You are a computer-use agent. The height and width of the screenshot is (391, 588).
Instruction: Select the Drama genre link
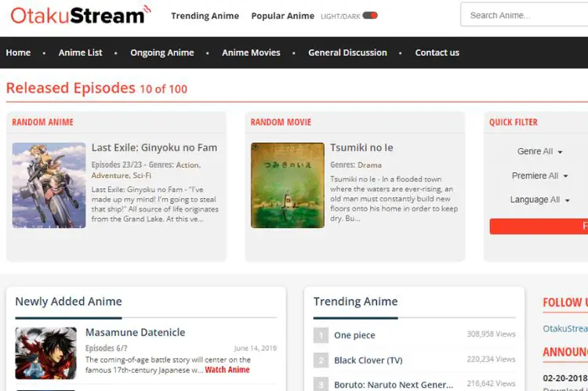tap(369, 165)
